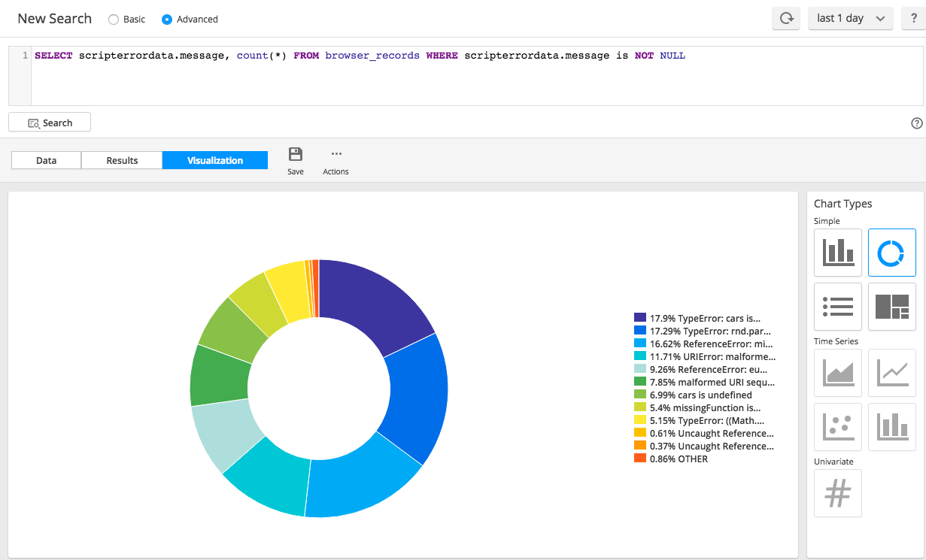This screenshot has width=926, height=560.
Task: Click the yellow TypeError Math legend swatch
Action: pos(640,420)
